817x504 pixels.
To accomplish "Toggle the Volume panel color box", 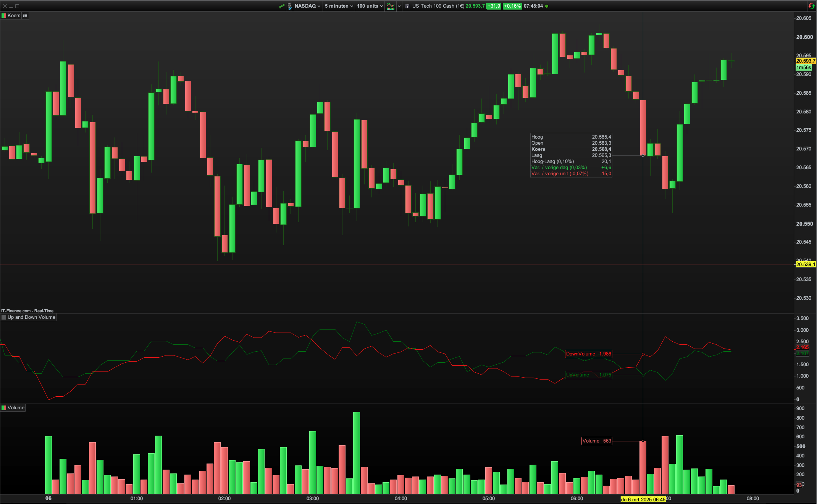I will pos(4,408).
